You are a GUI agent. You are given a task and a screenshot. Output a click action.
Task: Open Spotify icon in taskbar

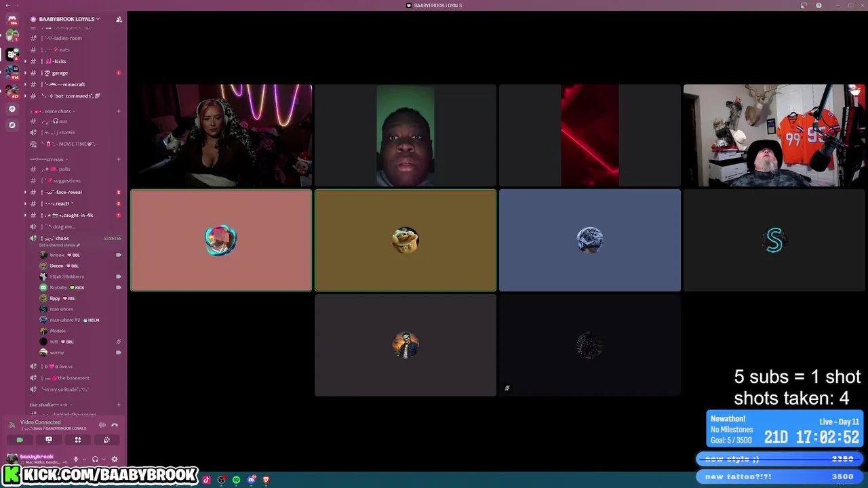236,480
